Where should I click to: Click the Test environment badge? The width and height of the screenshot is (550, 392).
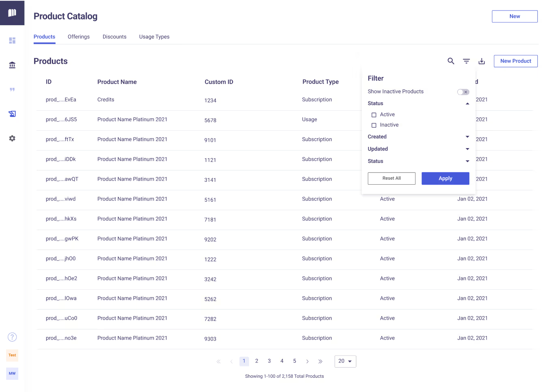tap(12, 355)
